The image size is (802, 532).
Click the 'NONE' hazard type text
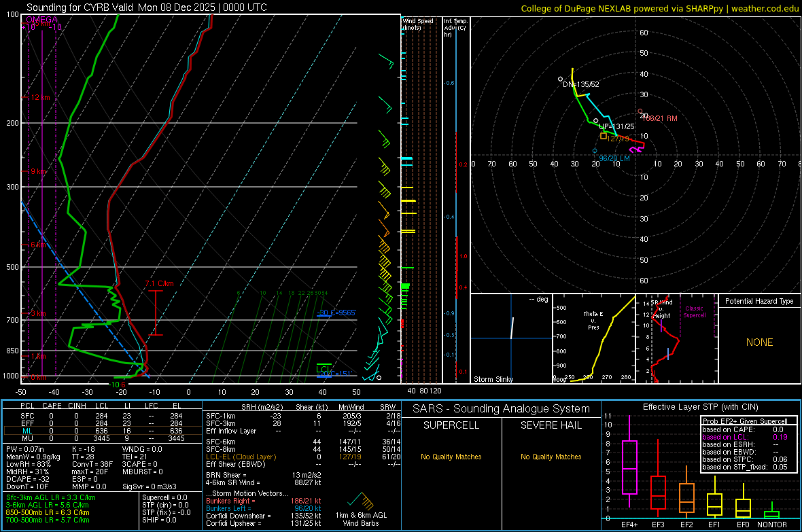[760, 342]
